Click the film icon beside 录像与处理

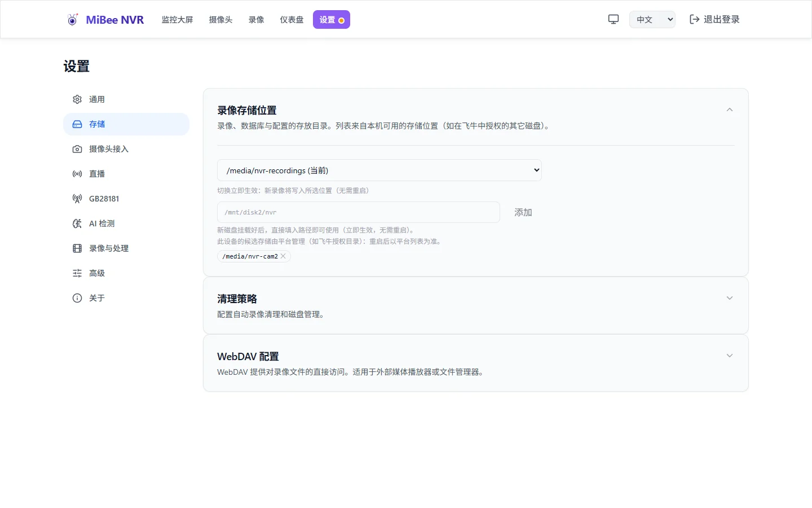click(77, 248)
